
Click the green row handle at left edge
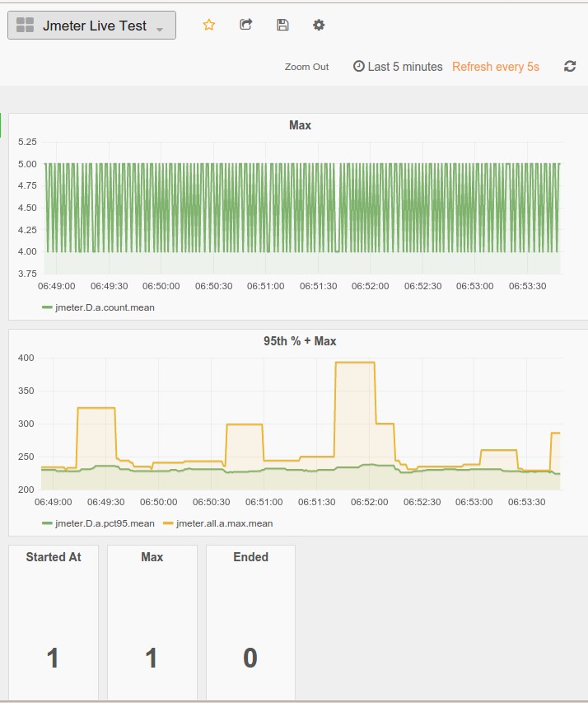pos(1,125)
